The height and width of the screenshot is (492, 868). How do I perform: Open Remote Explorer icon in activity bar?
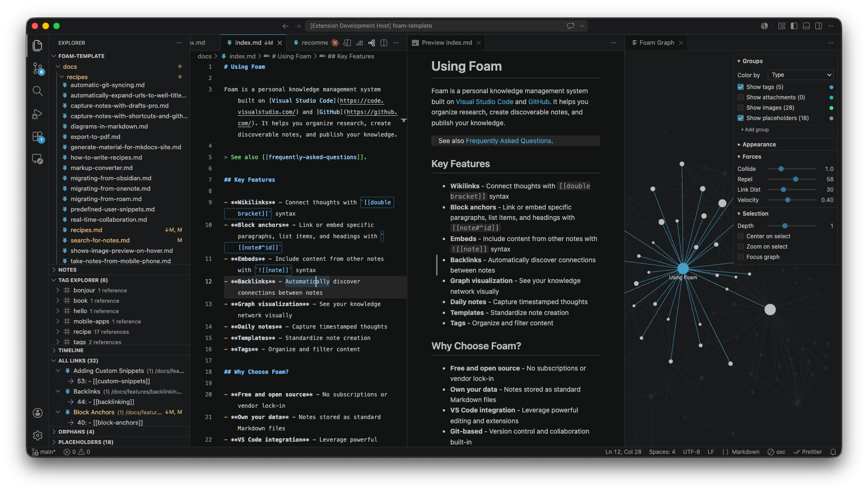(38, 159)
